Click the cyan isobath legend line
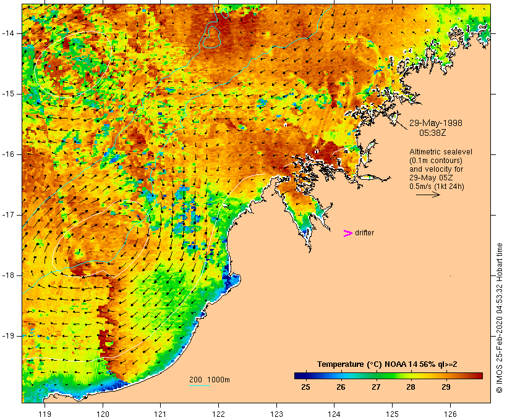 [x=200, y=385]
